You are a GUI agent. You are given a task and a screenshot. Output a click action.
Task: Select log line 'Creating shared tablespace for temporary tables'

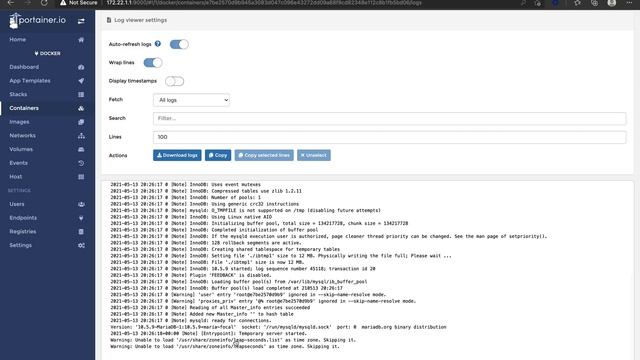[x=225, y=249]
